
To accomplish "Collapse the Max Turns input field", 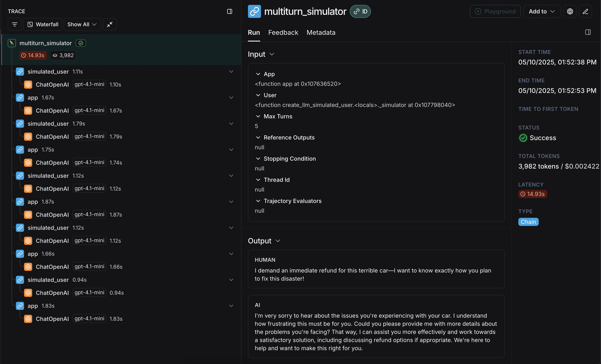I will click(258, 117).
